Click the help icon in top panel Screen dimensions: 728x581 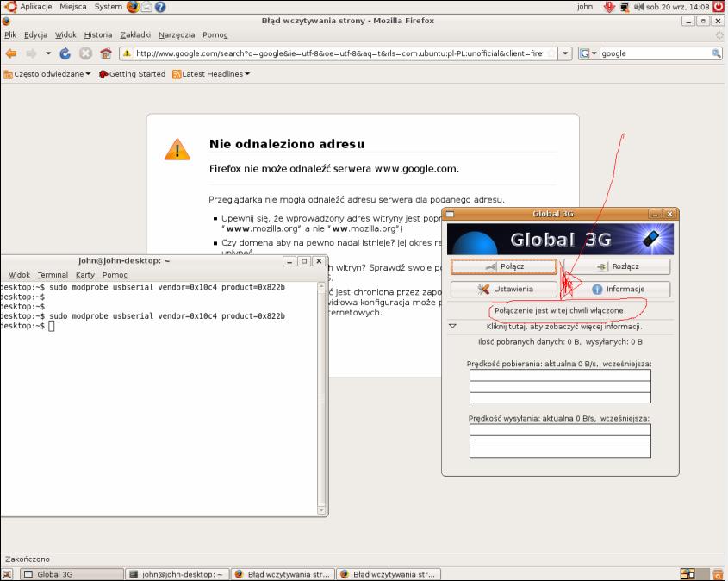pyautogui.click(x=160, y=7)
